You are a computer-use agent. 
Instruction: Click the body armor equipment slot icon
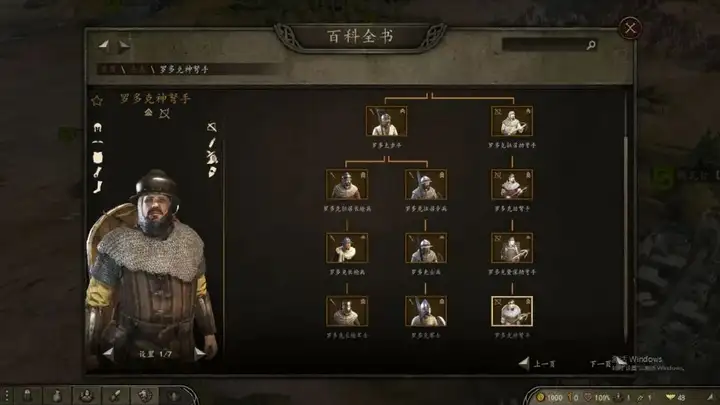[97, 158]
